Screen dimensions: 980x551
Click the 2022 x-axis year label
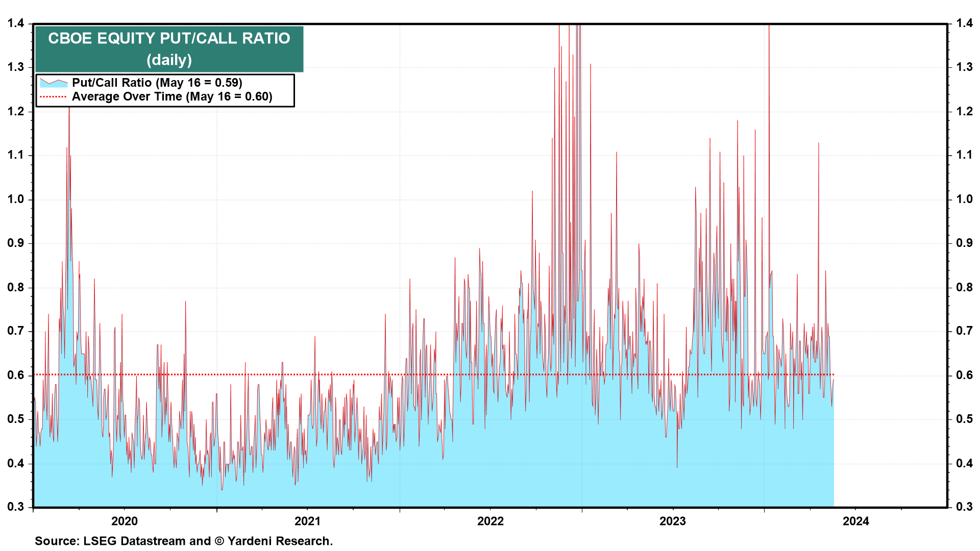pyautogui.click(x=490, y=521)
